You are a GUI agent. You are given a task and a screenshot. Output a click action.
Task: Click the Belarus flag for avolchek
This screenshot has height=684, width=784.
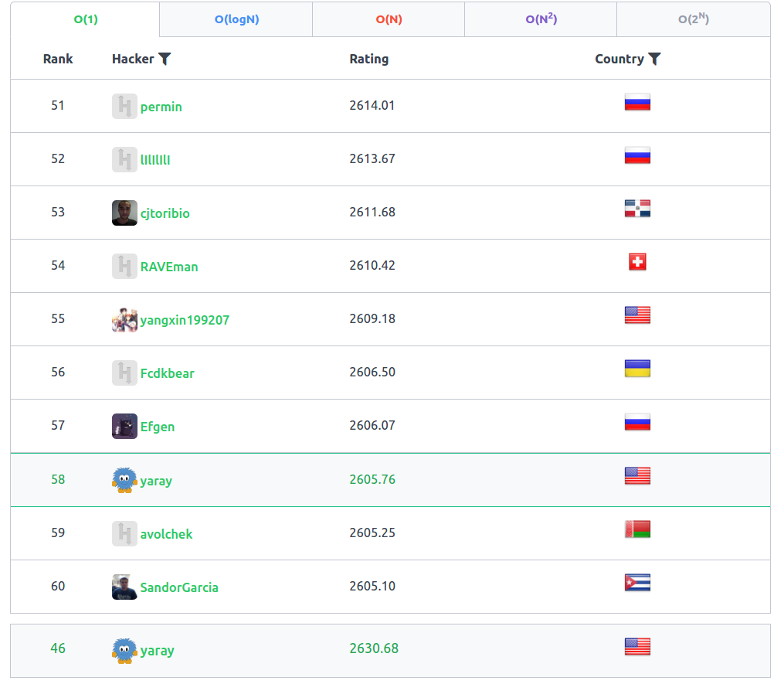[x=637, y=529]
